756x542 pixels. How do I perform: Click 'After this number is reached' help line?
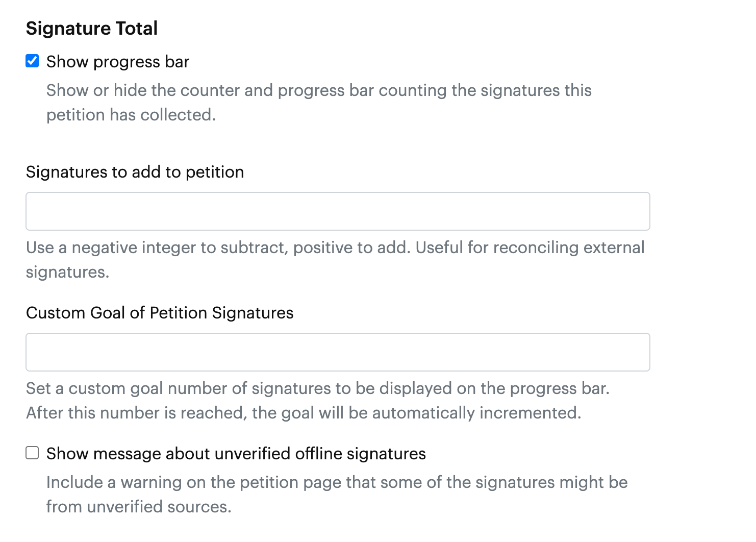pyautogui.click(x=304, y=413)
